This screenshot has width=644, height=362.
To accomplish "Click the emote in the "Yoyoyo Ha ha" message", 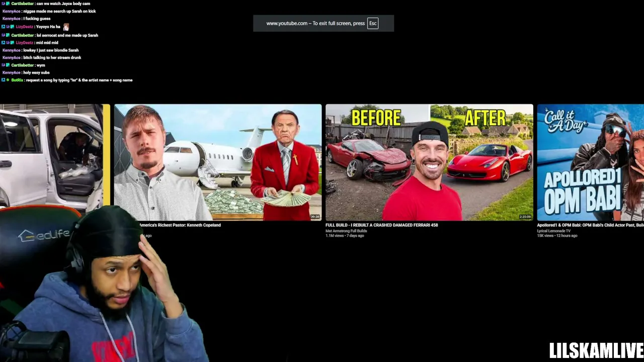I will (66, 27).
